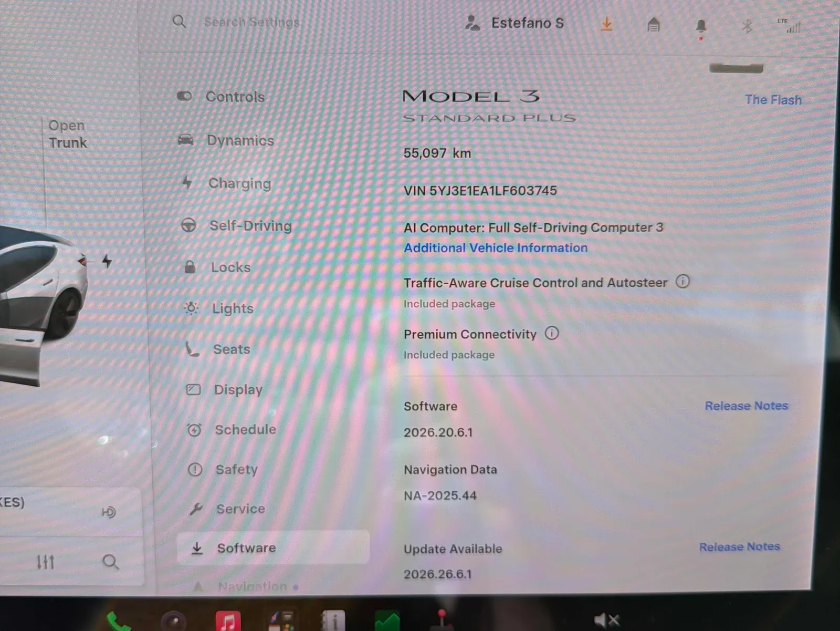The width and height of the screenshot is (840, 631).
Task: Open the owner's manual app in dock
Action: (x=333, y=621)
